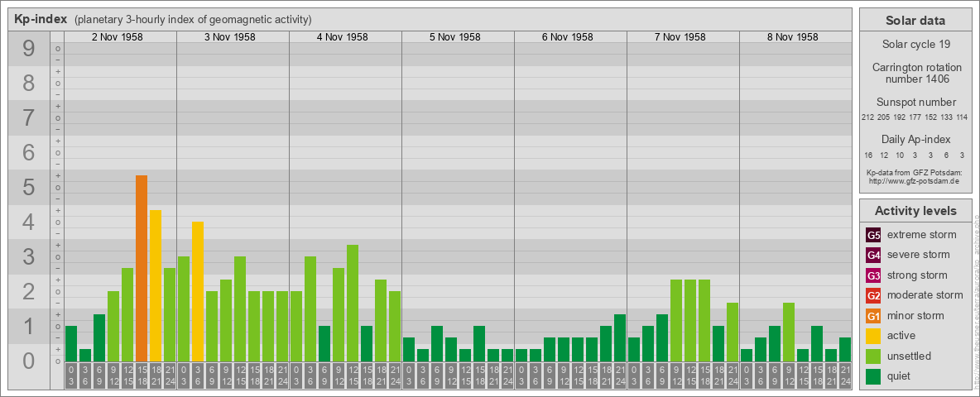This screenshot has width=980, height=397.
Task: Click the 7 Nov 1958 date header
Action: 680,37
